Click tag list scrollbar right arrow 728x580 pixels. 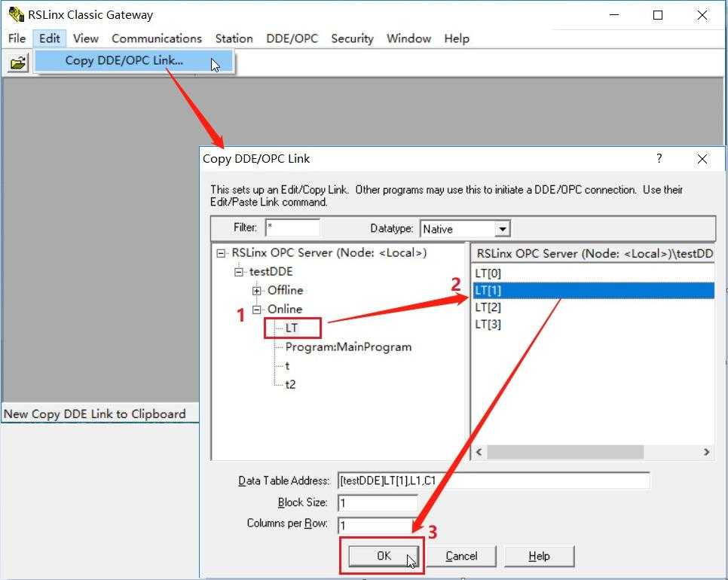click(707, 452)
